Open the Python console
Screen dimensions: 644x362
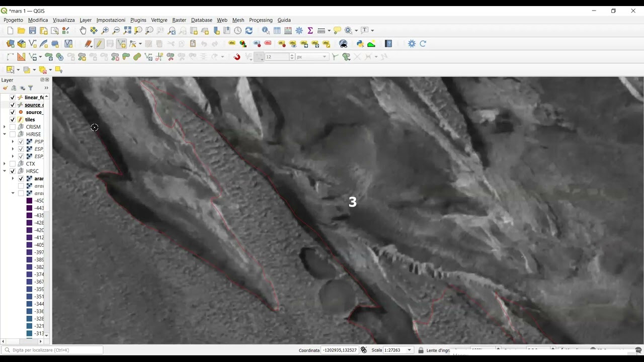point(360,44)
